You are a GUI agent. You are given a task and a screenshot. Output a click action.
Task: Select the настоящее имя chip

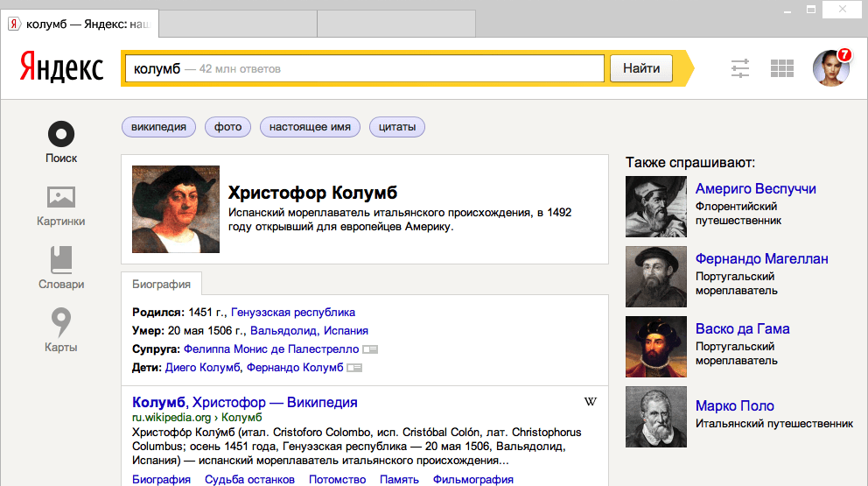310,127
